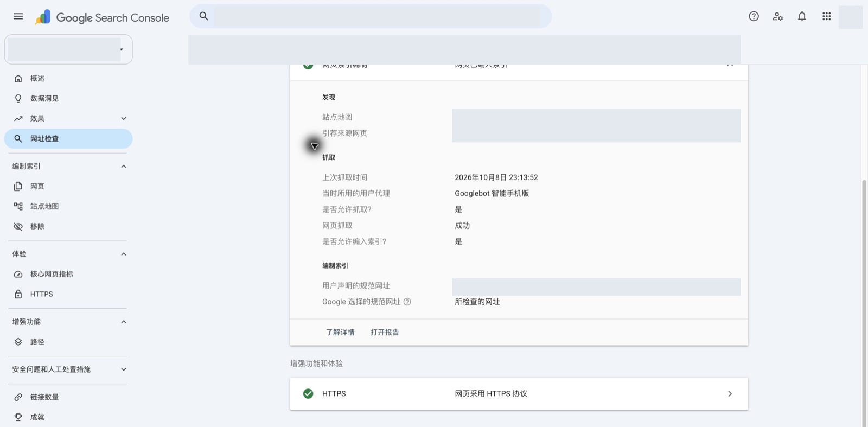The height and width of the screenshot is (427, 868).
Task: Click the 网页采用 HTTPS 协议 text
Action: 491,393
